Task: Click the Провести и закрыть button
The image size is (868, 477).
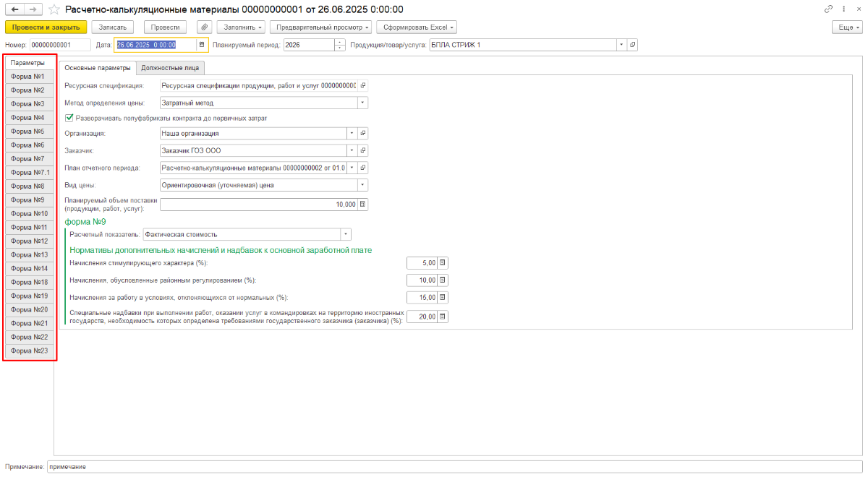Action: tap(46, 27)
